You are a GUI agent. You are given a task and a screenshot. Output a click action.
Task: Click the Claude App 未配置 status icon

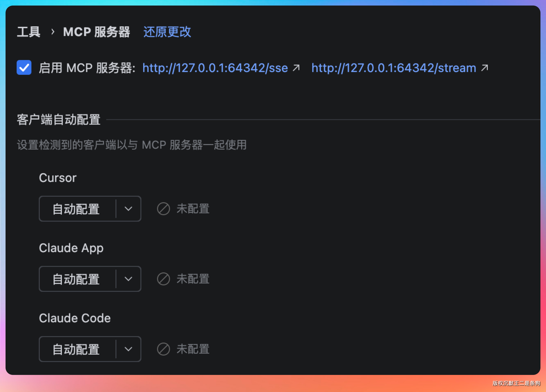click(x=164, y=279)
